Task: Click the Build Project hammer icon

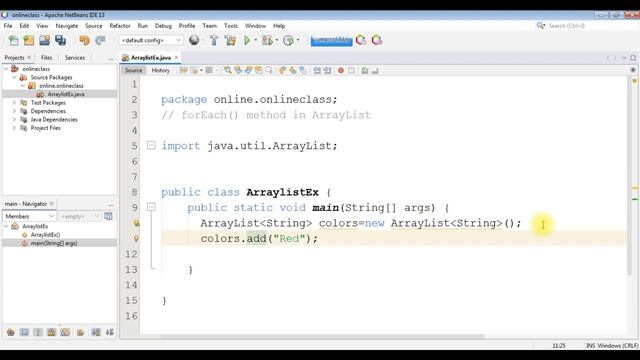Action: [x=214, y=40]
